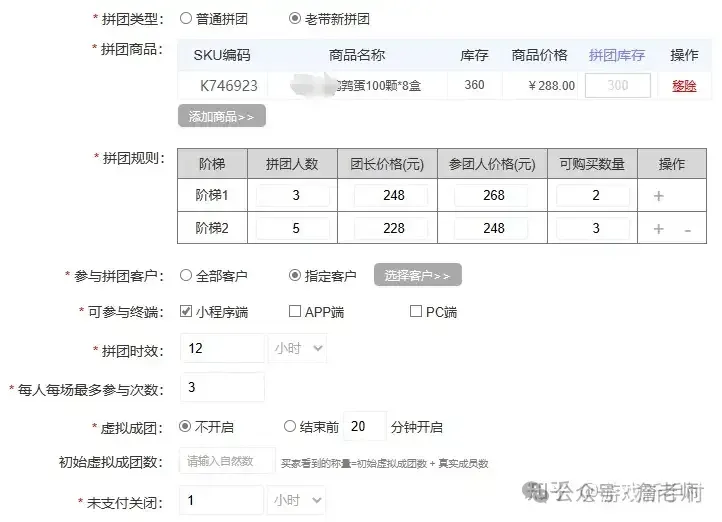Click 添加商品>> button
The height and width of the screenshot is (522, 722).
click(221, 116)
